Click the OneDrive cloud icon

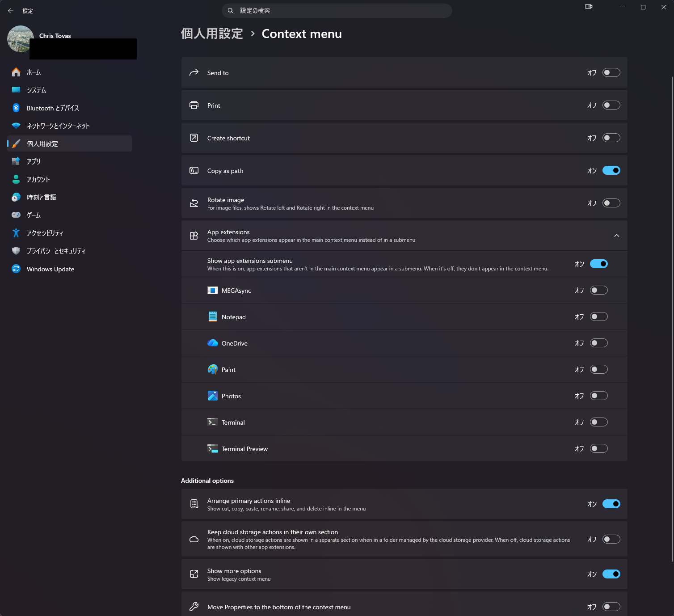213,343
